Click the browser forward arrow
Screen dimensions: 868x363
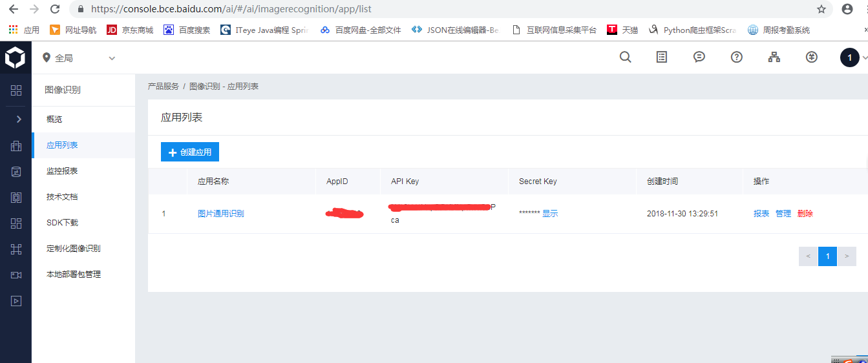(x=34, y=9)
